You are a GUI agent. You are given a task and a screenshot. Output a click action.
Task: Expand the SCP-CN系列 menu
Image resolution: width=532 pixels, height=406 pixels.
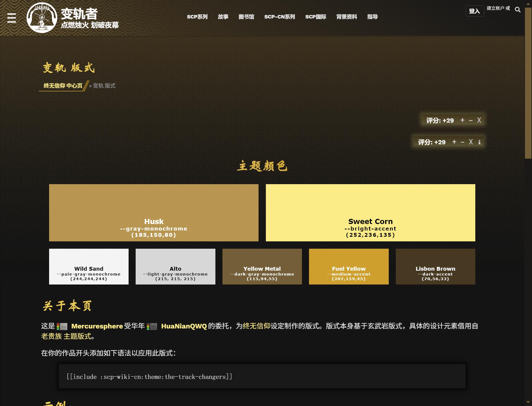(279, 17)
